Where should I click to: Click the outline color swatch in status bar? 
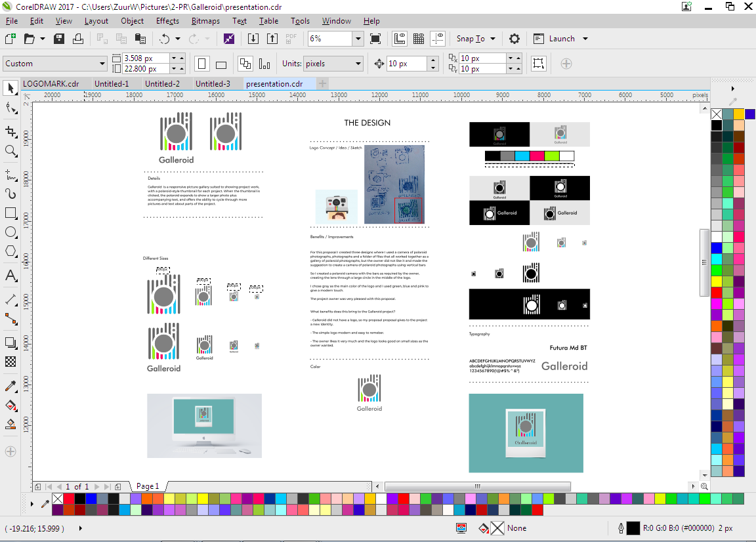[x=633, y=528]
